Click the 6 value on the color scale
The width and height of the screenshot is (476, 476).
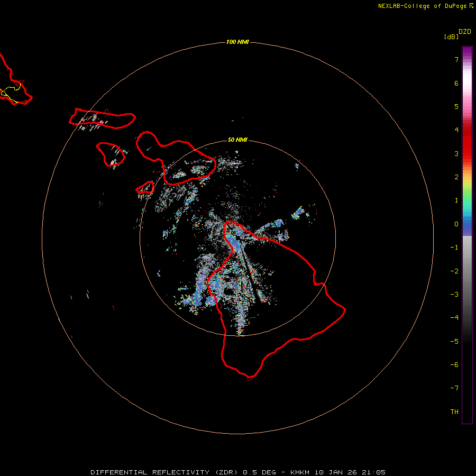[456, 83]
